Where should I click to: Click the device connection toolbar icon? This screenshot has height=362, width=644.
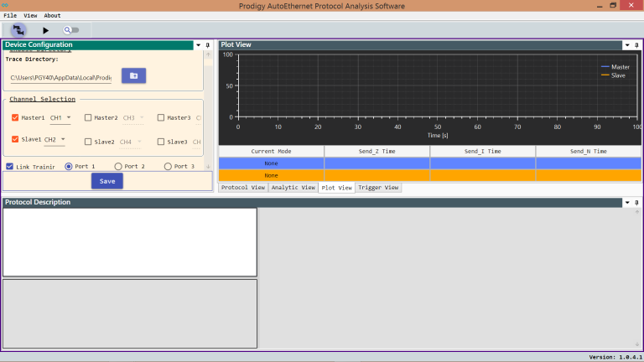tap(18, 30)
